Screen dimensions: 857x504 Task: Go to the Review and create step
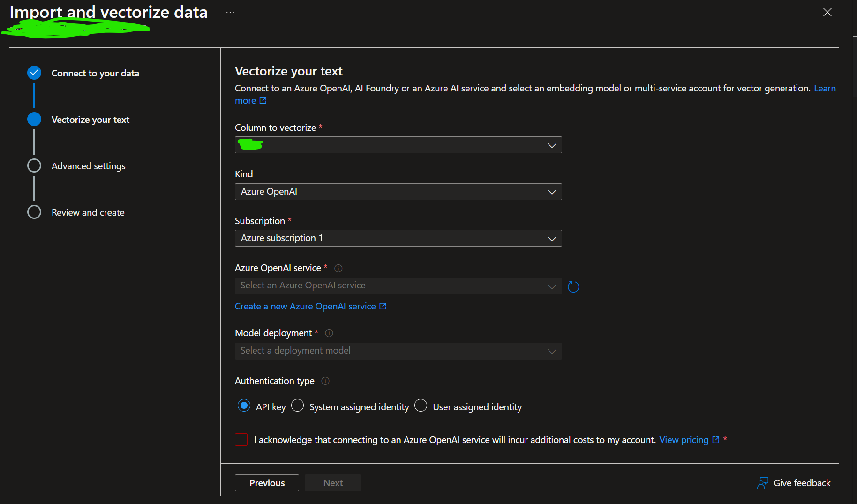(88, 212)
